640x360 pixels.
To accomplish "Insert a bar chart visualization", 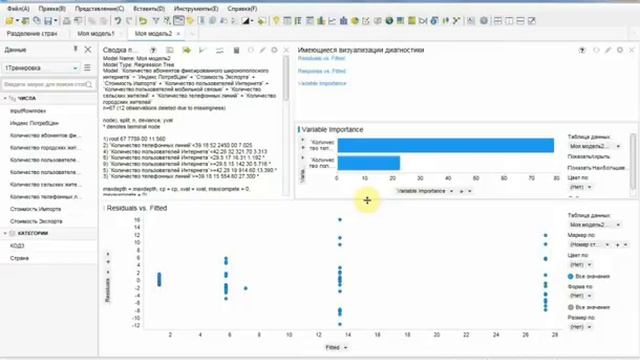I will [321, 20].
